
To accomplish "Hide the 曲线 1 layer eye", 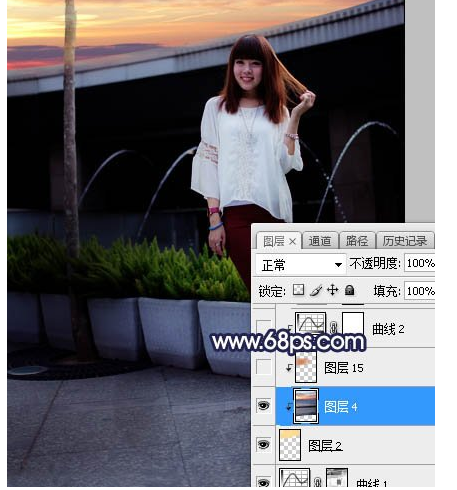I will click(x=263, y=482).
